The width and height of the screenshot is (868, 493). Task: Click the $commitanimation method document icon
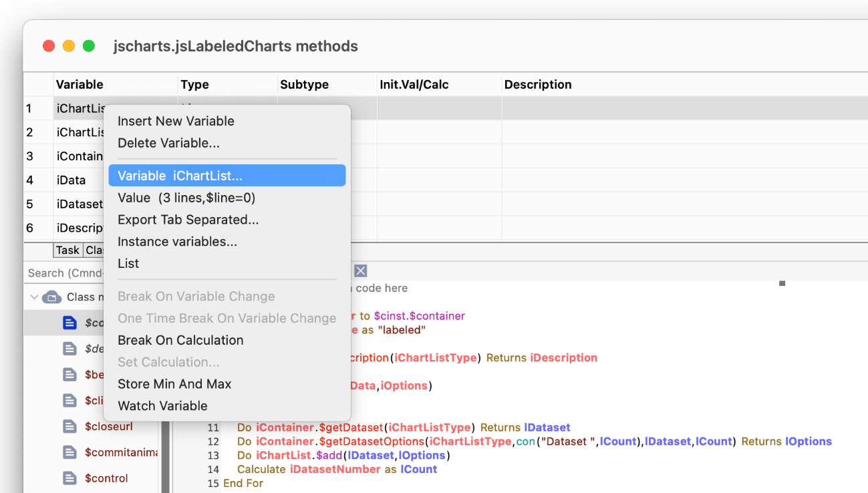click(x=70, y=452)
